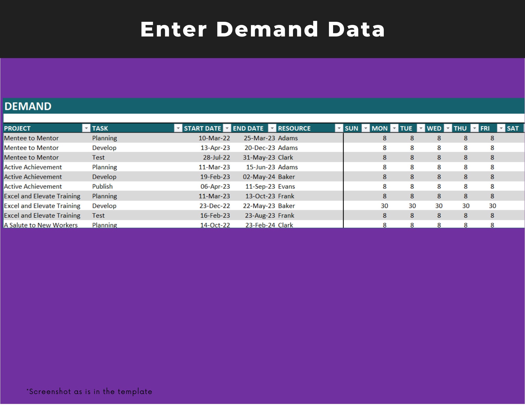The height and width of the screenshot is (420, 525).
Task: Open the SAT column filter dropdown
Action: pos(524,128)
